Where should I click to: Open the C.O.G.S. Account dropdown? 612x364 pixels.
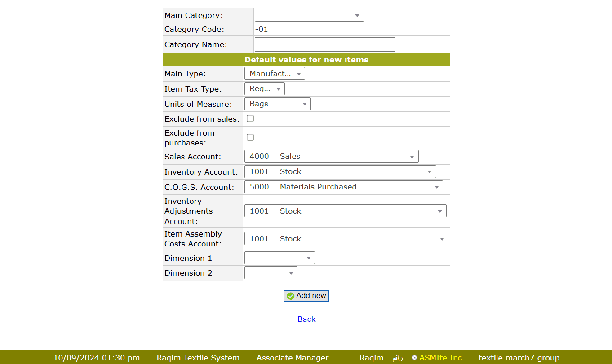coord(343,187)
